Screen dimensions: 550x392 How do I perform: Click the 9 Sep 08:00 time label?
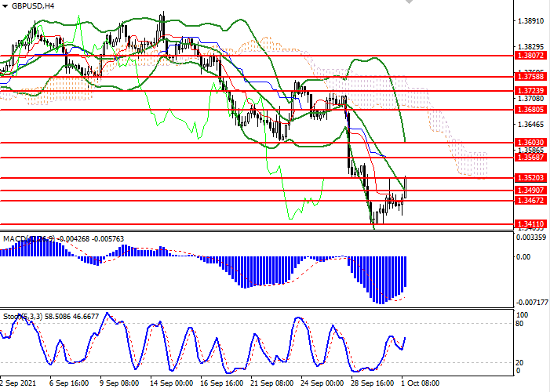pyautogui.click(x=119, y=383)
